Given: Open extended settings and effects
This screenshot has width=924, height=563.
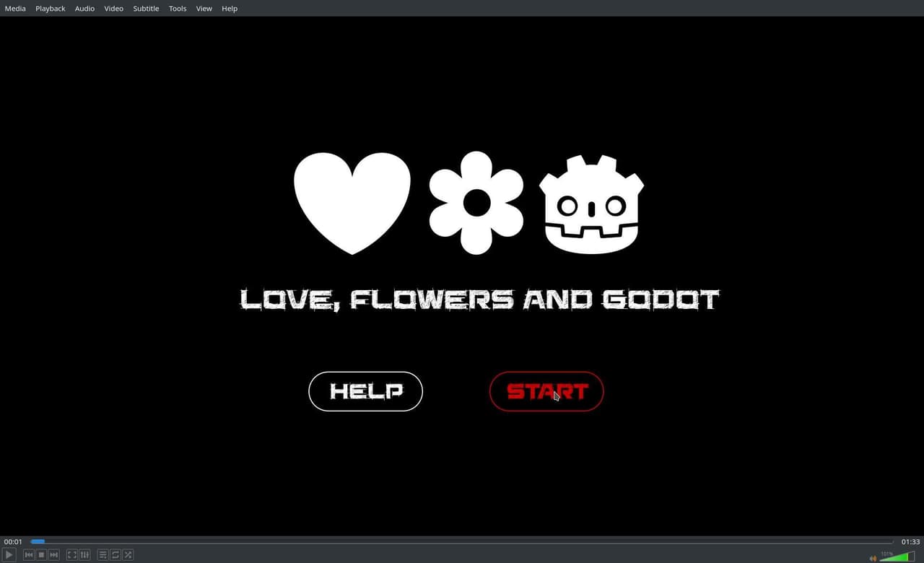Looking at the screenshot, I should click(84, 555).
